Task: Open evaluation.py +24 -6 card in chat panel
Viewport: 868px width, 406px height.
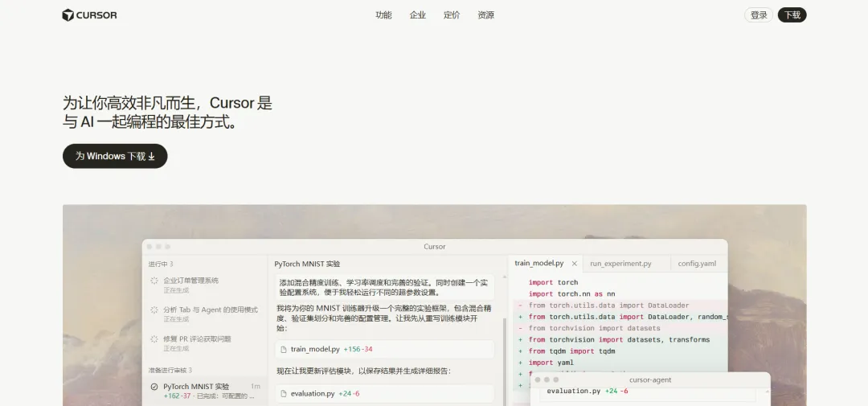Action: click(x=385, y=394)
